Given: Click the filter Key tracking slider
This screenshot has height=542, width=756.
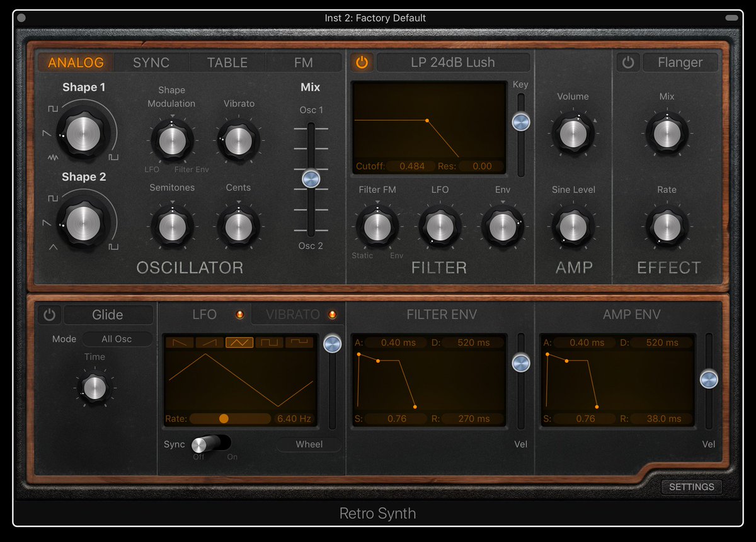Looking at the screenshot, I should (x=520, y=122).
